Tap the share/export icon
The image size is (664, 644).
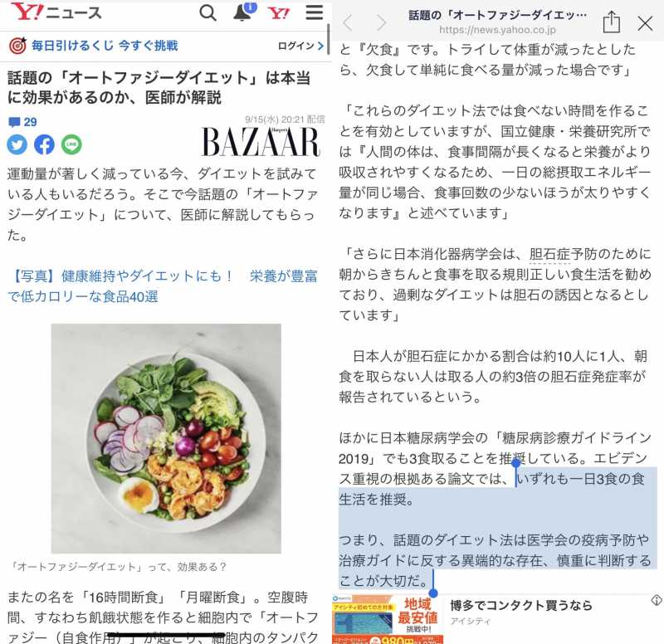pos(611,22)
